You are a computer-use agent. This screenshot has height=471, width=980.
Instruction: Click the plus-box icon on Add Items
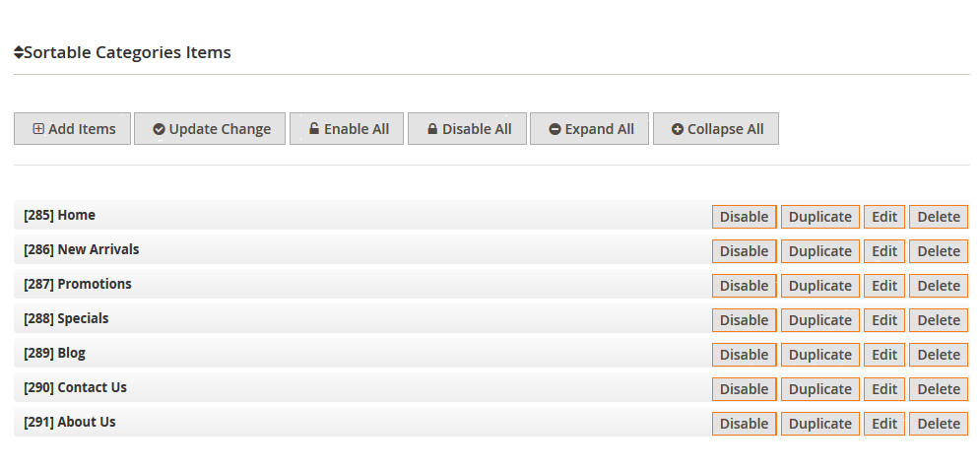[38, 129]
